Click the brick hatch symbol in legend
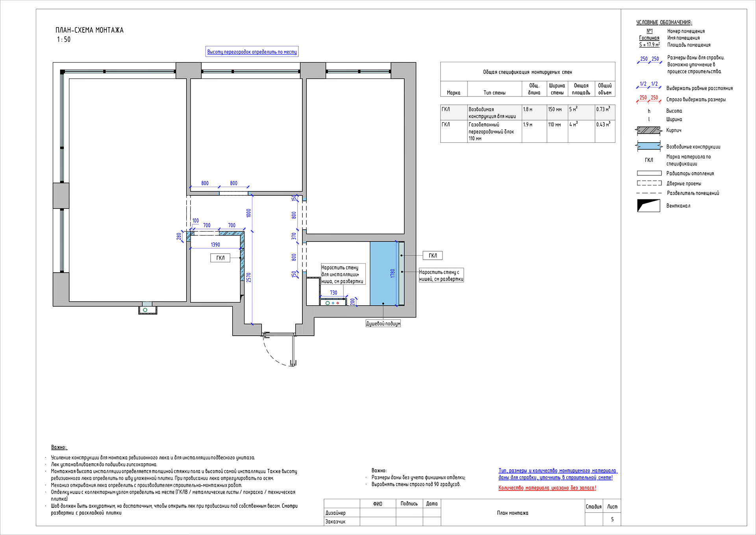The height and width of the screenshot is (535, 756). (649, 130)
